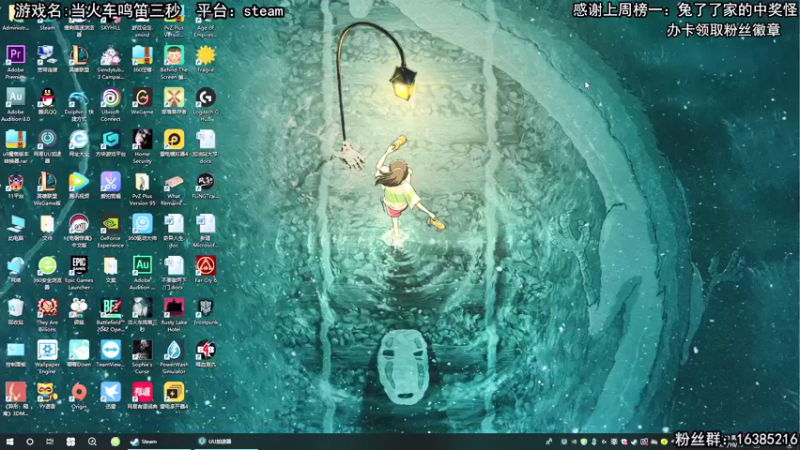The height and width of the screenshot is (450, 800).
Task: Launch PowerWash Simulator icon
Action: pos(174,350)
